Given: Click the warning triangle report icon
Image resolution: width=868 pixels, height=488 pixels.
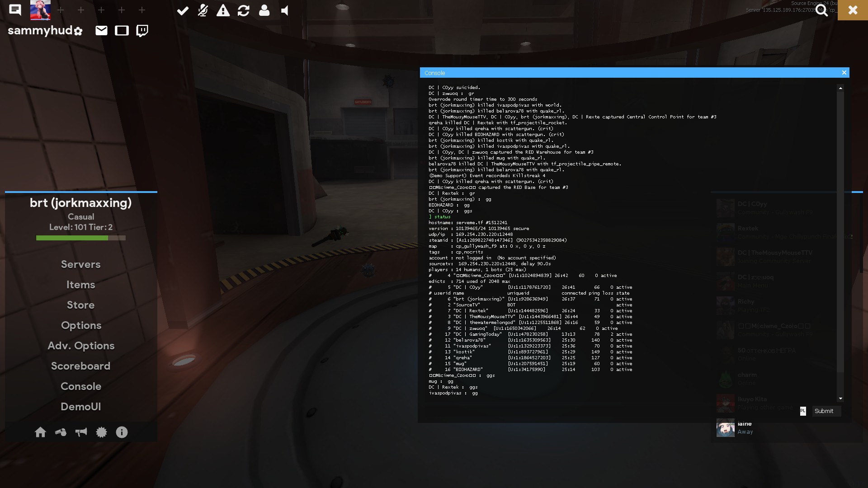Looking at the screenshot, I should click(223, 10).
